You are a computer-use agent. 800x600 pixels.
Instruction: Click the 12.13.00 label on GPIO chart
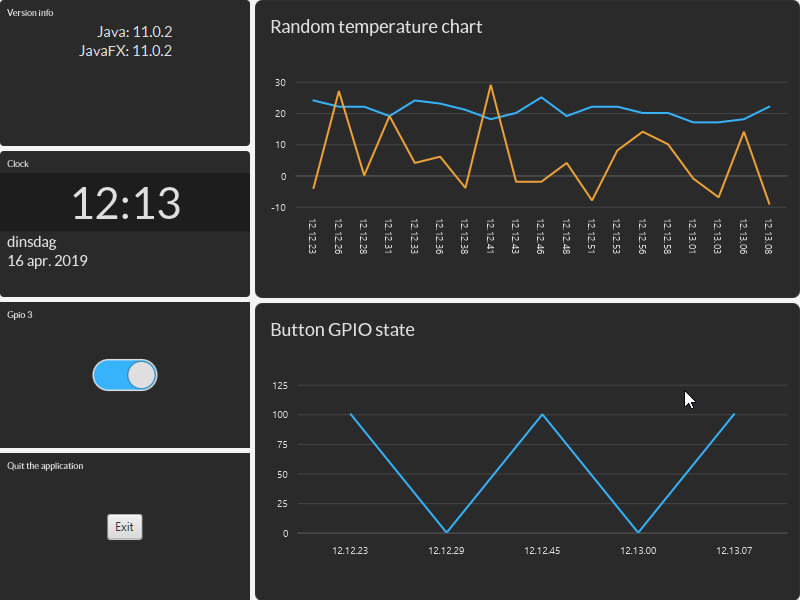pyautogui.click(x=638, y=551)
